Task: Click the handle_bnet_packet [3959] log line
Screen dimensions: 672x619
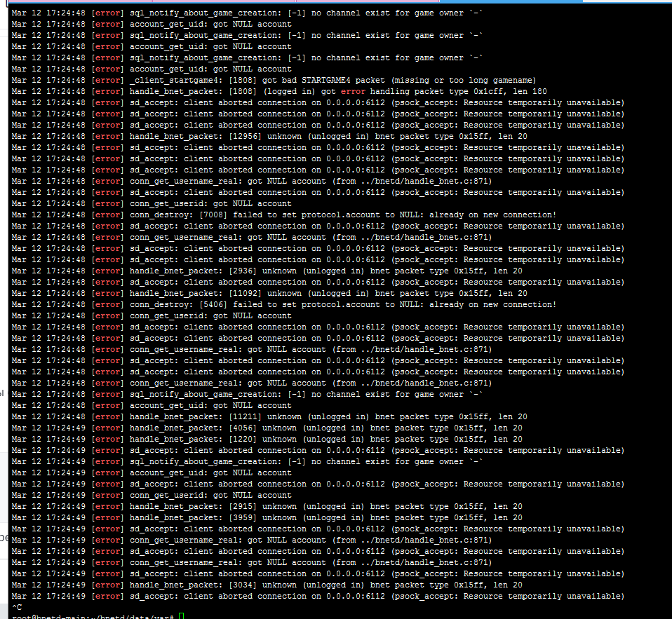Action: [x=267, y=517]
